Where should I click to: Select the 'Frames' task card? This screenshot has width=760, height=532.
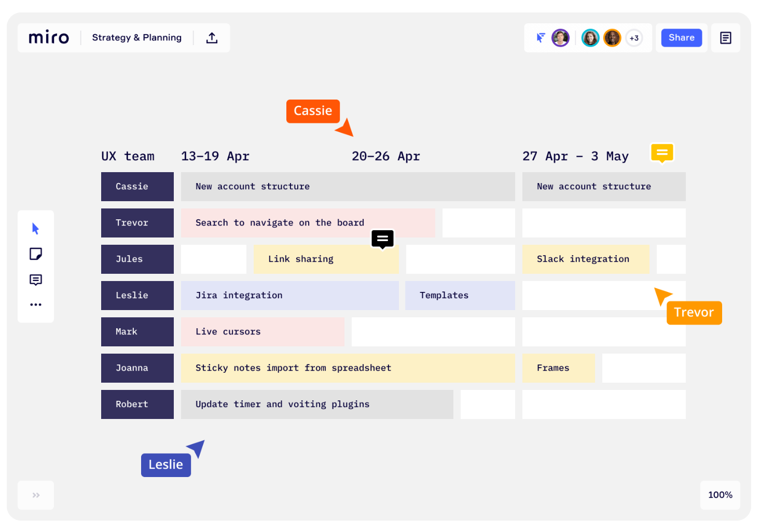(x=559, y=368)
